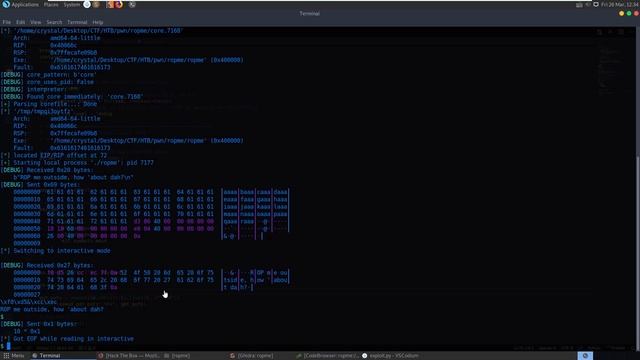Click the text 'Switching to interactive mode'
This screenshot has height=360, width=640.
[x=62, y=251]
